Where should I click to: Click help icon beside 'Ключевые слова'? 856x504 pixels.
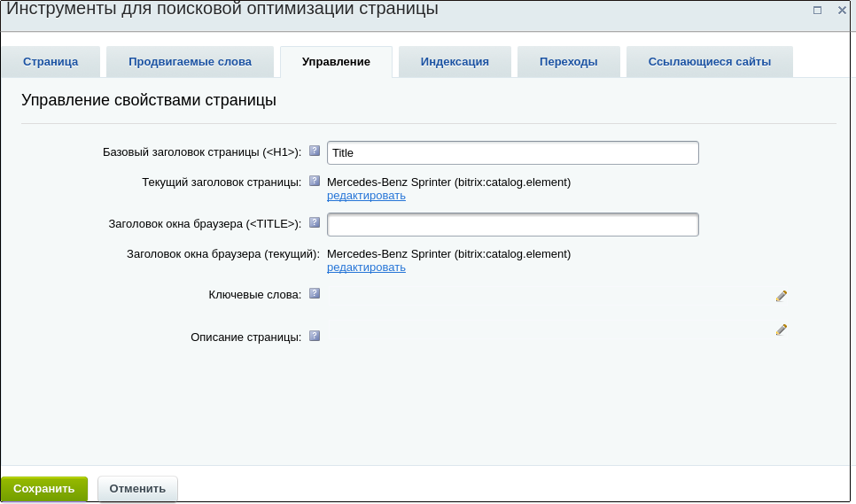315,293
